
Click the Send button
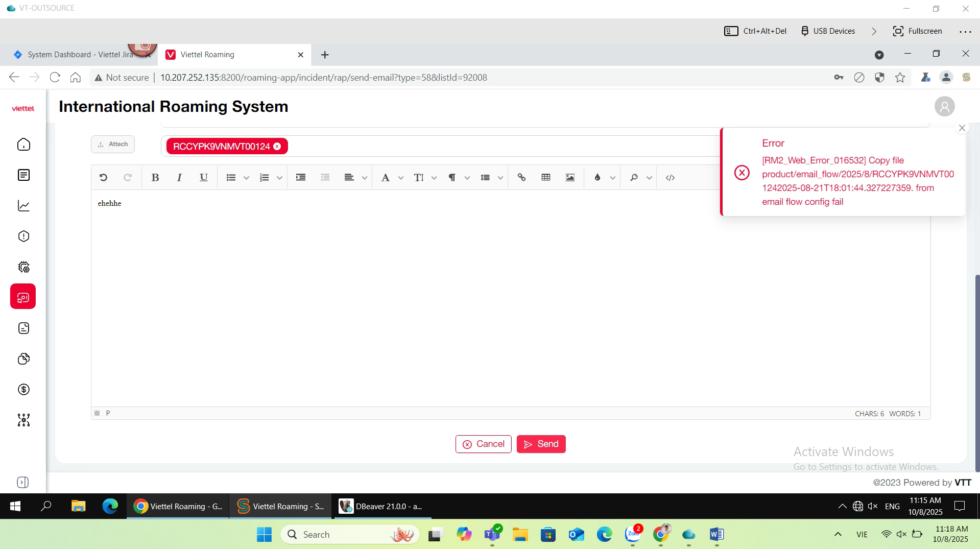(541, 444)
